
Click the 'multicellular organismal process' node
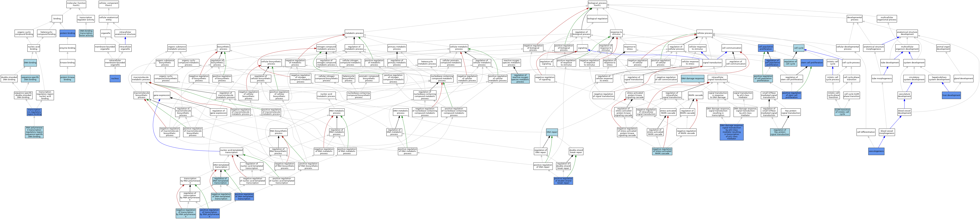[x=887, y=19]
